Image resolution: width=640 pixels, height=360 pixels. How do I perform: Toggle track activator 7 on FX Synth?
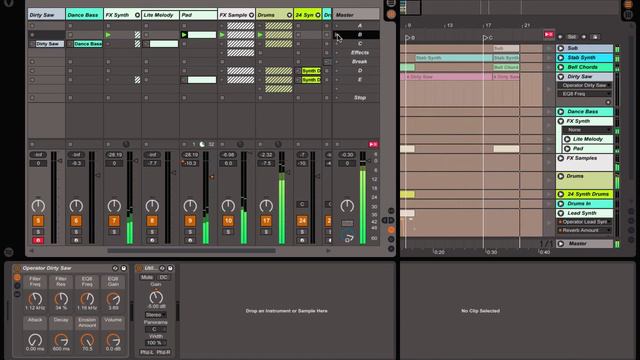[x=114, y=221]
